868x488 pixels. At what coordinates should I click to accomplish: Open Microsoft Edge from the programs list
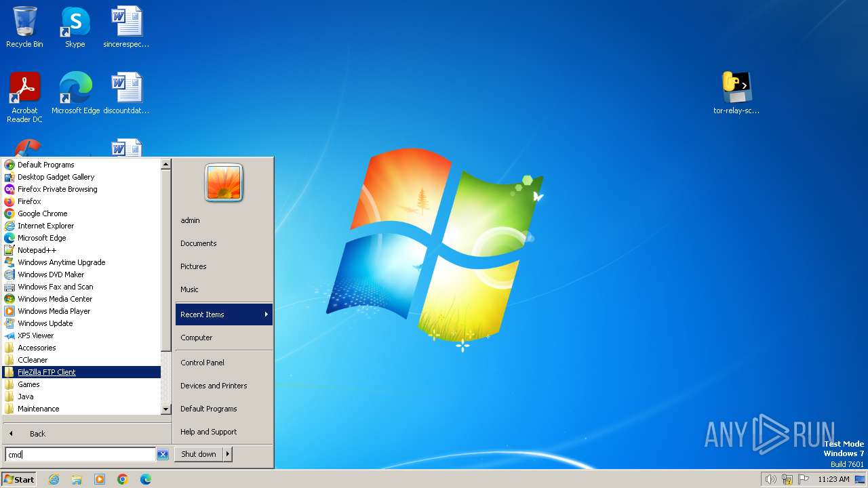point(81,238)
